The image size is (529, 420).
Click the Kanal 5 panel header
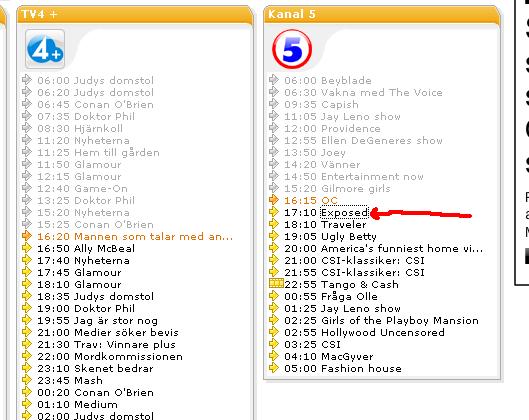(382, 15)
